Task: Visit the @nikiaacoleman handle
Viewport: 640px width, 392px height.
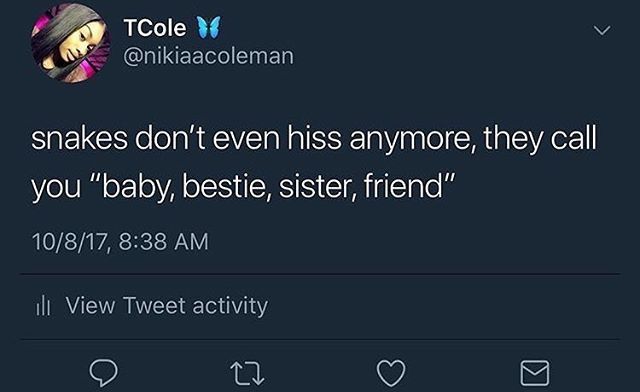Action: (x=208, y=56)
